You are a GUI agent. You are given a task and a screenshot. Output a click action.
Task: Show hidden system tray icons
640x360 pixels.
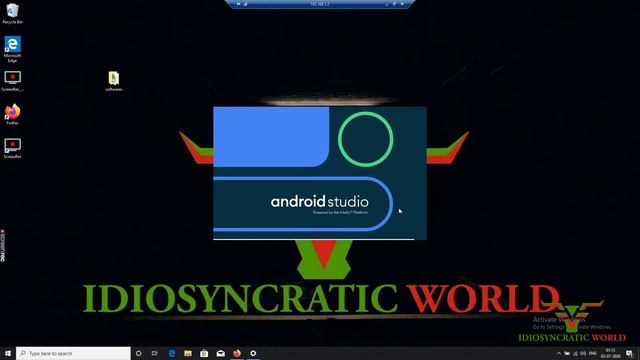coord(559,353)
